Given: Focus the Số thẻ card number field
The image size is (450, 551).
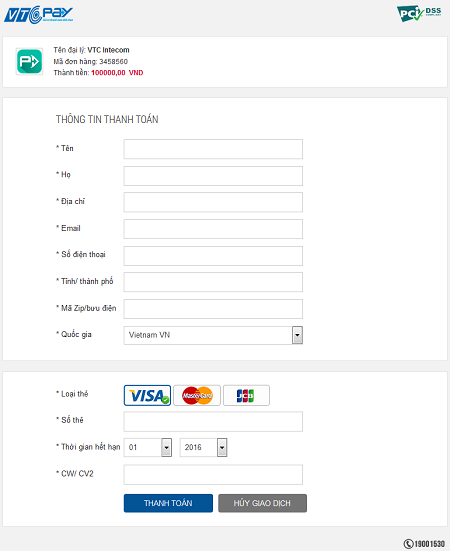Looking at the screenshot, I should 213,421.
